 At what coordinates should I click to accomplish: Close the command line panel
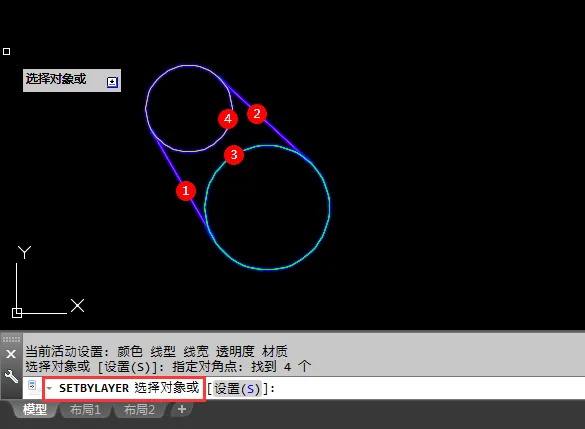click(11, 354)
